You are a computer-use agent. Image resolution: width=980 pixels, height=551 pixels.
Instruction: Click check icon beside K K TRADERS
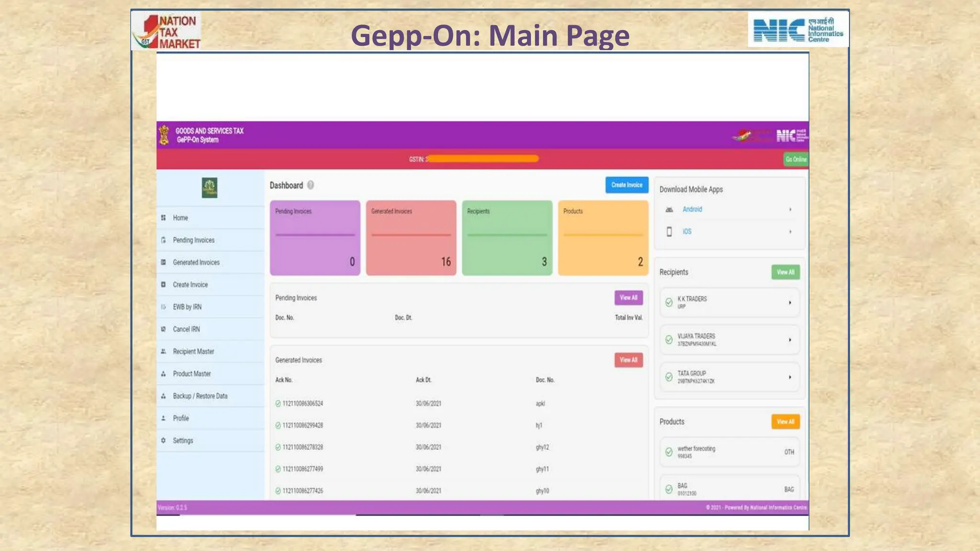669,302
